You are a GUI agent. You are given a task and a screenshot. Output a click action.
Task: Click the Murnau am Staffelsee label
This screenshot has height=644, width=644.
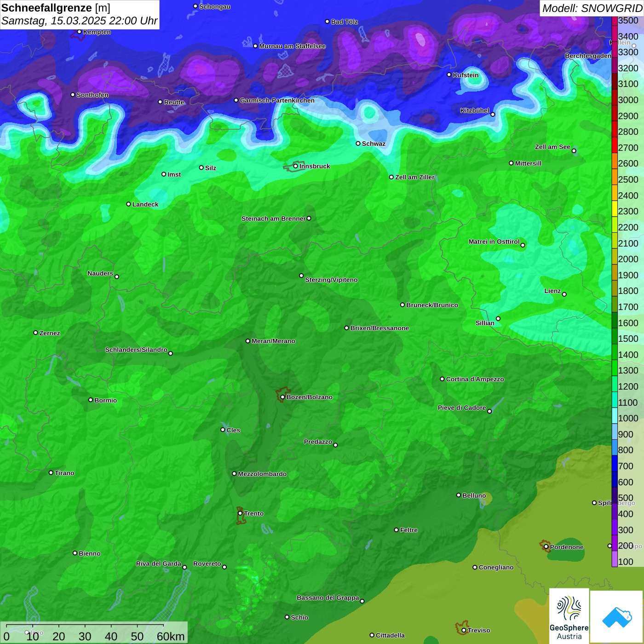click(293, 46)
